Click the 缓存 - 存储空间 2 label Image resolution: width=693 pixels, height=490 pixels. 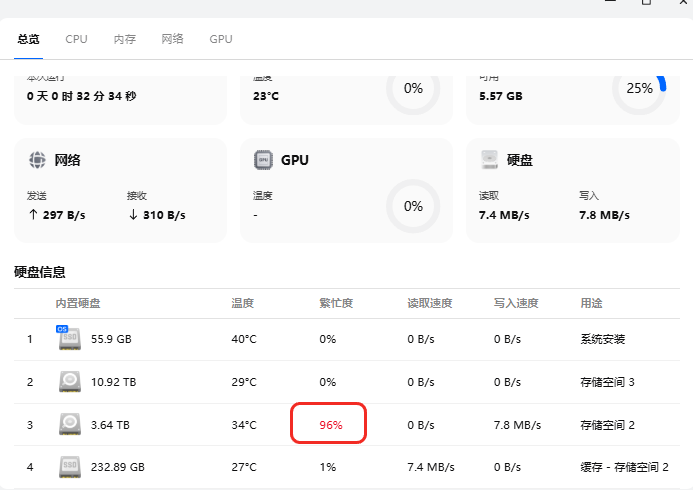point(624,466)
